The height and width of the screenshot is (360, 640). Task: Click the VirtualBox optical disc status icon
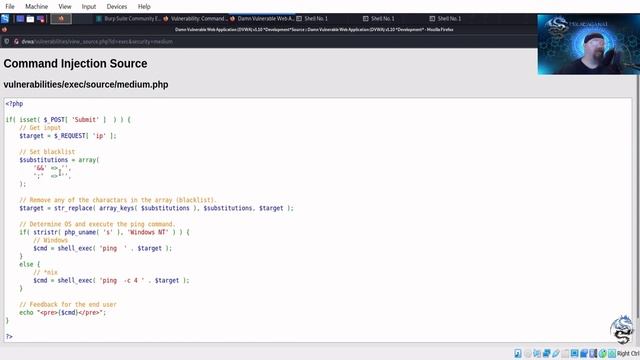tap(528, 353)
